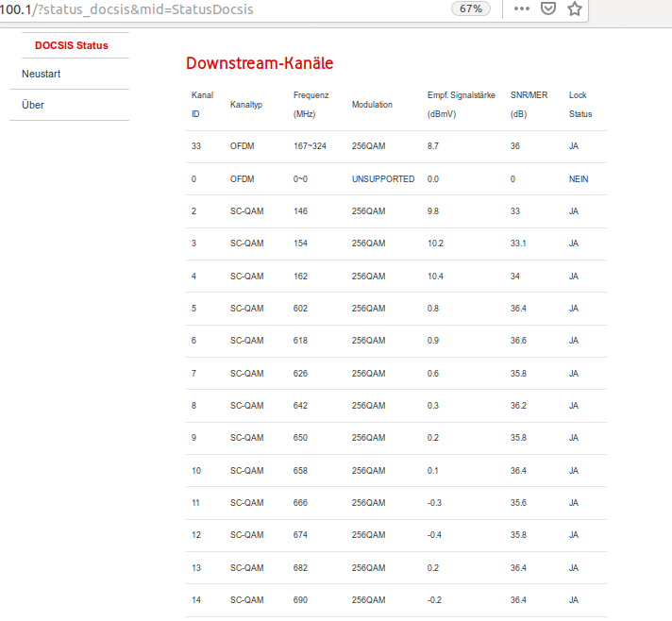Select channel ID 14 cell
The width and height of the screenshot is (672, 621).
pos(196,600)
